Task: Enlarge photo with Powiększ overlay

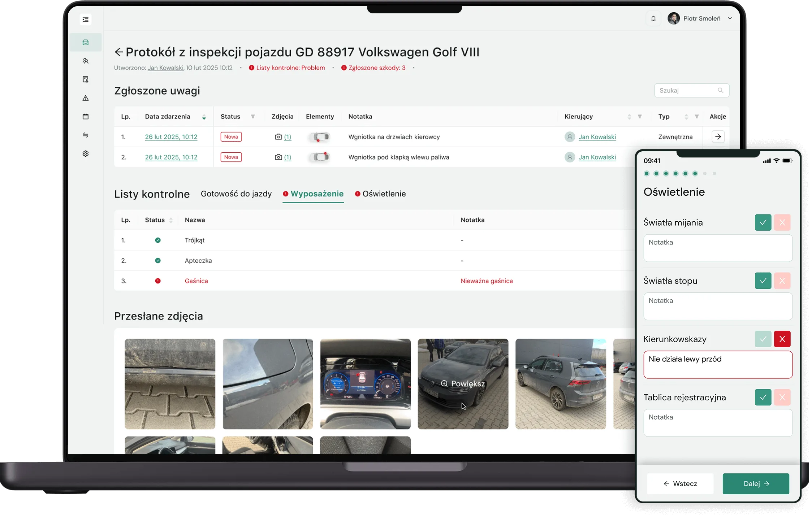Action: click(x=463, y=384)
